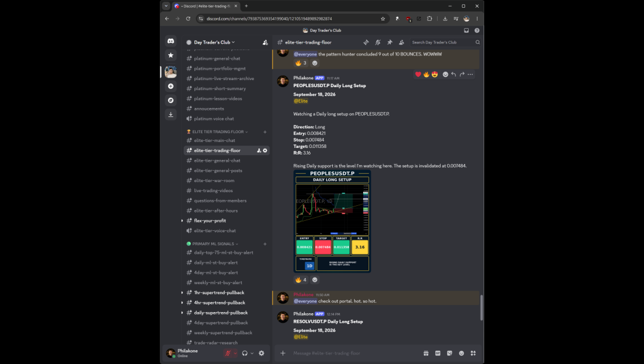Open User Settings gear
The width and height of the screenshot is (644, 364).
point(262,353)
